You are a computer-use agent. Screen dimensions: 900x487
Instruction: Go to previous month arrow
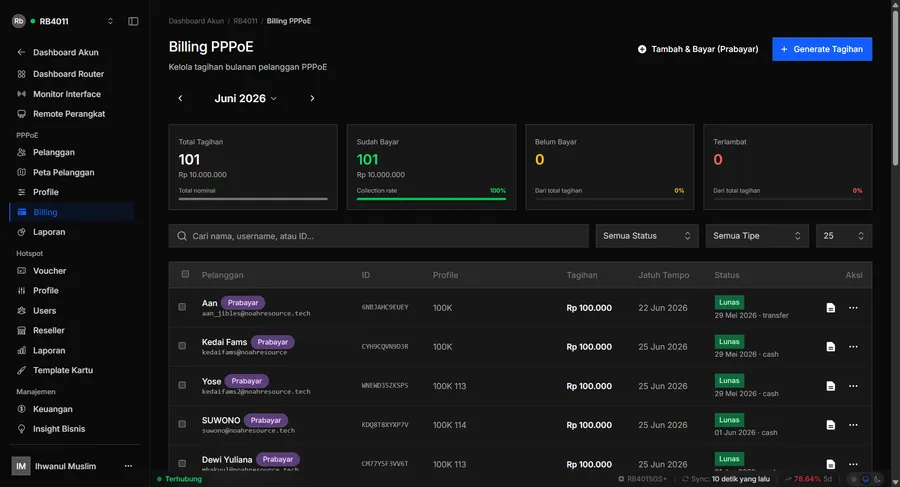point(180,98)
